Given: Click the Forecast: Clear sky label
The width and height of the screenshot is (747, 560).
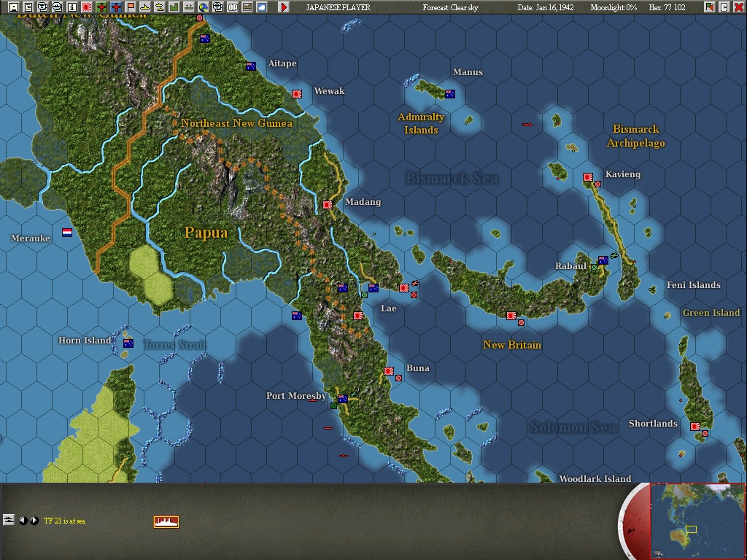Looking at the screenshot, I should pos(451,7).
